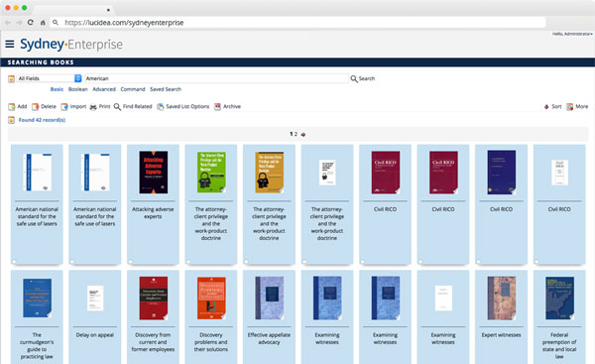The image size is (595, 364).
Task: Click the Found 42 record(s) link
Action: point(42,120)
